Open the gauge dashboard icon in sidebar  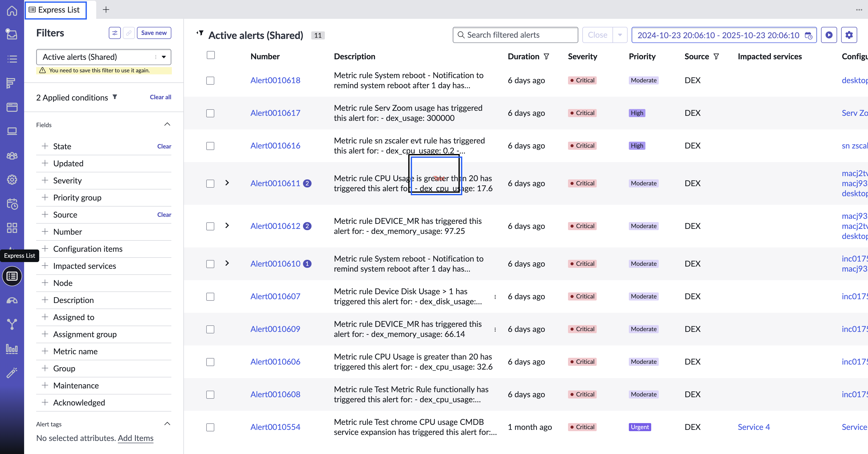12,300
